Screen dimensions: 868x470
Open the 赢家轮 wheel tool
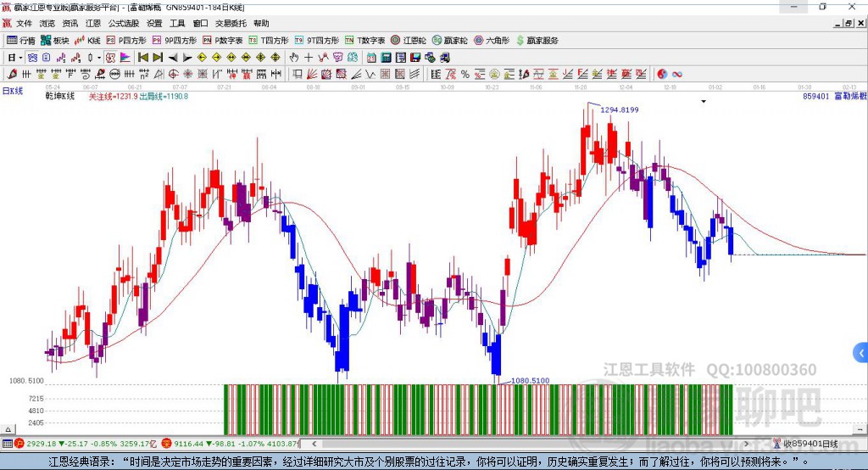(x=449, y=41)
